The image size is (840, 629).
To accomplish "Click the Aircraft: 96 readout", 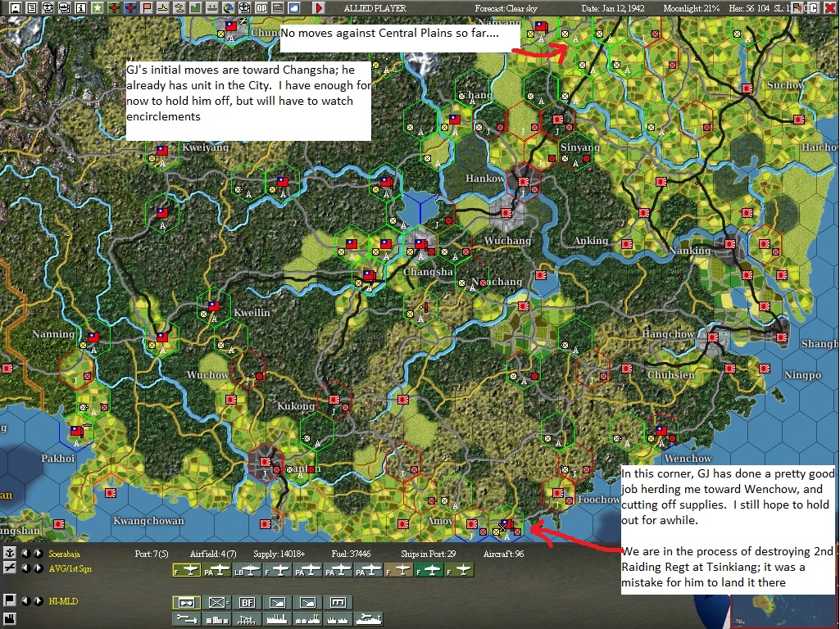I will click(503, 554).
